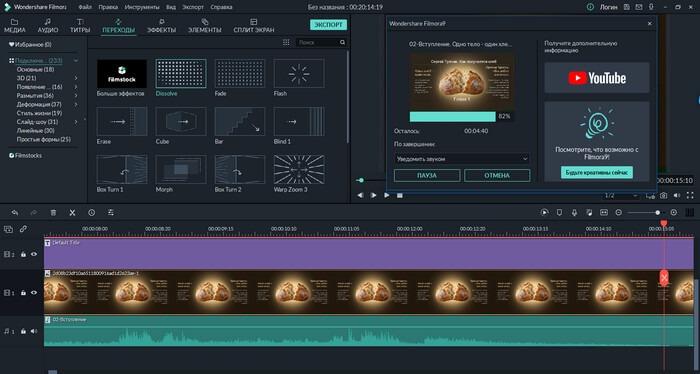Click the previous frame button in the preview controls
The image size is (700, 374).
click(x=360, y=195)
